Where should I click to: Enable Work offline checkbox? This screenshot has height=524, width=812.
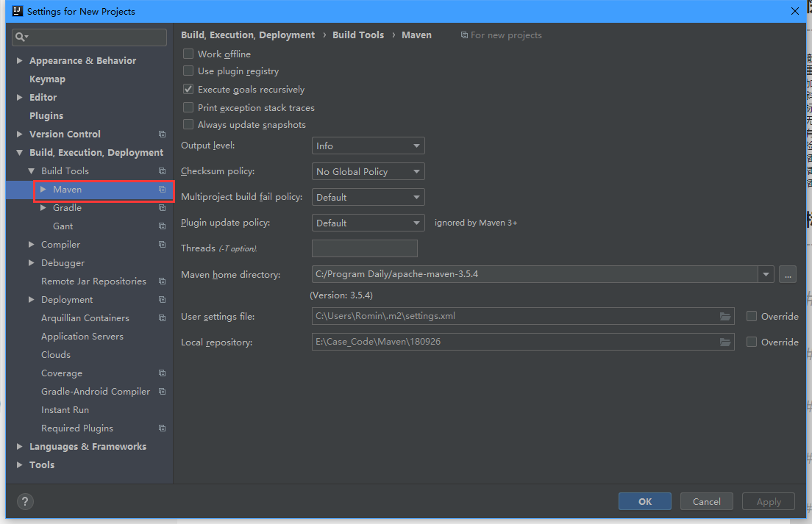[x=188, y=54]
